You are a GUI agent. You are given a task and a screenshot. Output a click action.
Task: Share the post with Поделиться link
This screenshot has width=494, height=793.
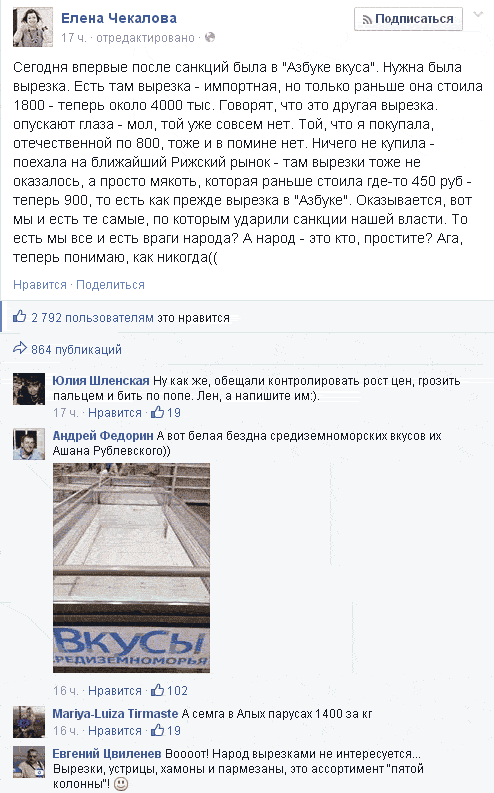110,285
